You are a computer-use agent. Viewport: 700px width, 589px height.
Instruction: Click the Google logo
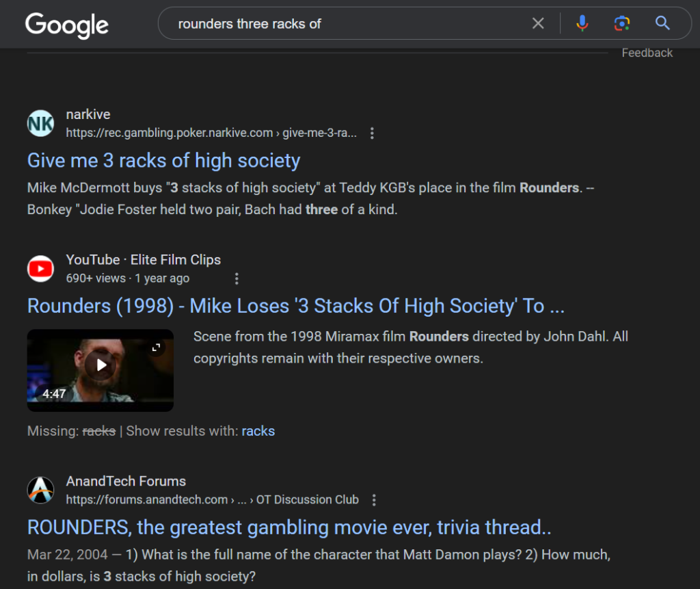[66, 24]
